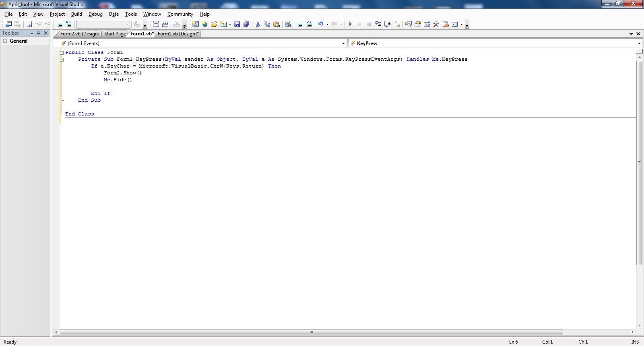Image resolution: width=644 pixels, height=346 pixels.
Task: Click the Form2.Show() line of code
Action: pos(123,73)
